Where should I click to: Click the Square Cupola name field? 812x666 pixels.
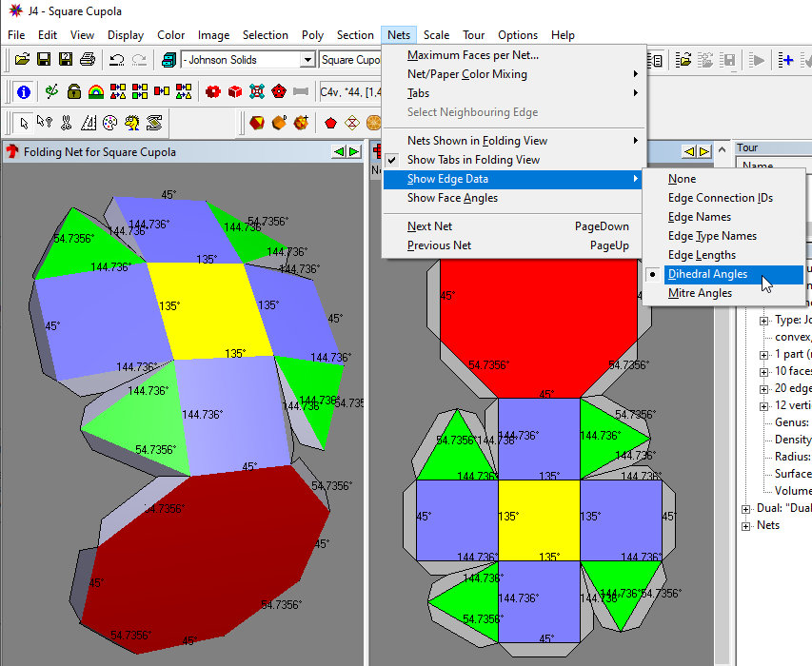pos(350,60)
